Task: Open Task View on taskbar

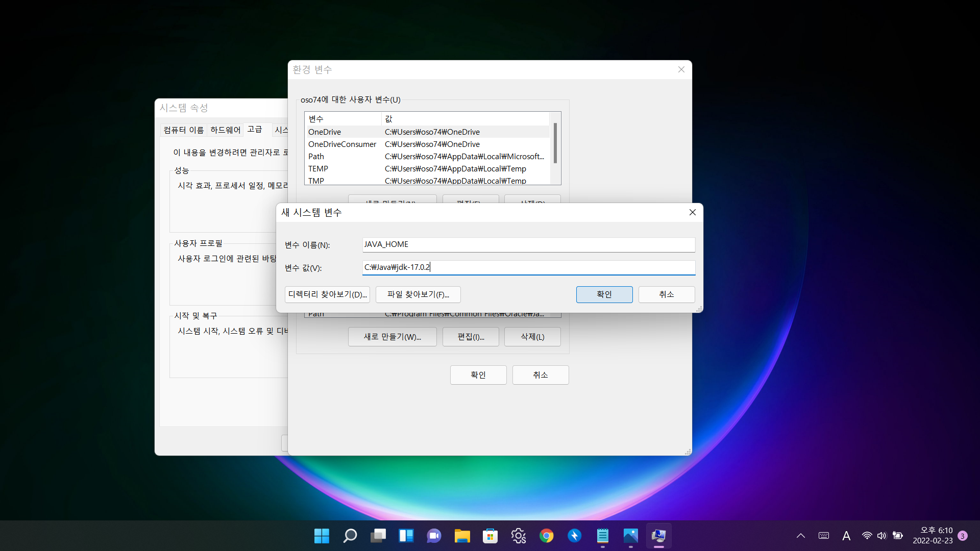Action: pos(378,536)
